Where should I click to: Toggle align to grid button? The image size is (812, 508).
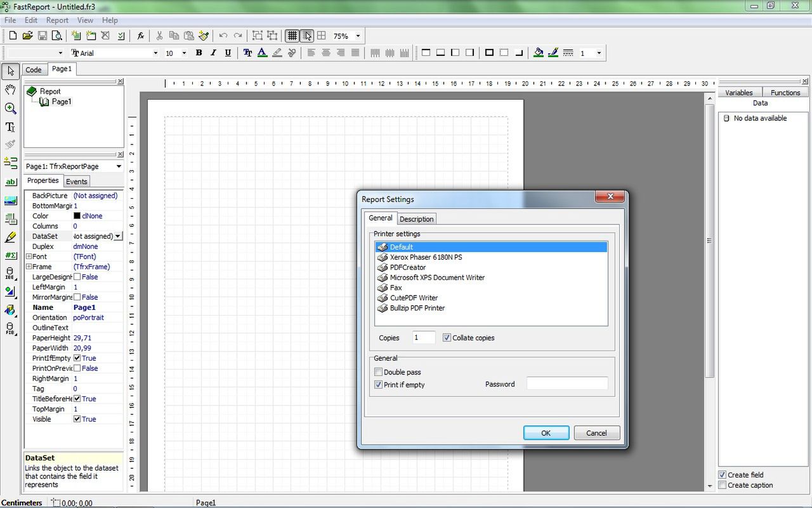coord(306,36)
